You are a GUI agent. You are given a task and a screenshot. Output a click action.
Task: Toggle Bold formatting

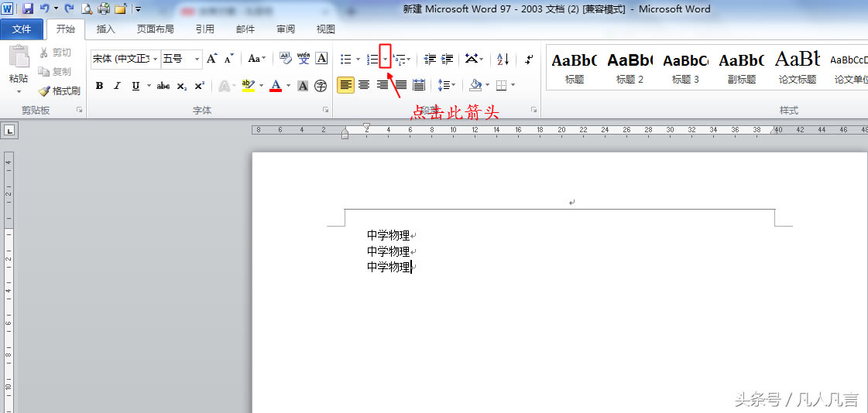(99, 86)
